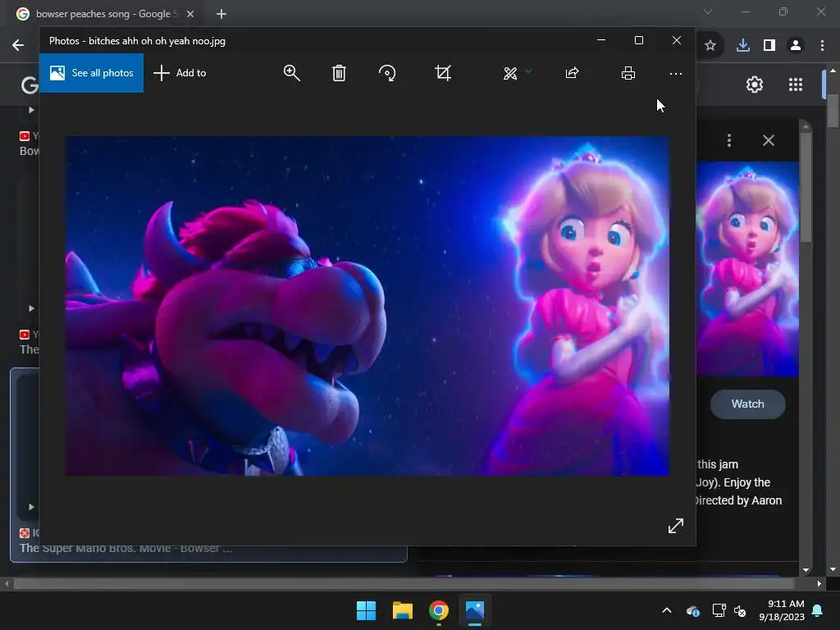Open the notifications bell icon

click(818, 610)
